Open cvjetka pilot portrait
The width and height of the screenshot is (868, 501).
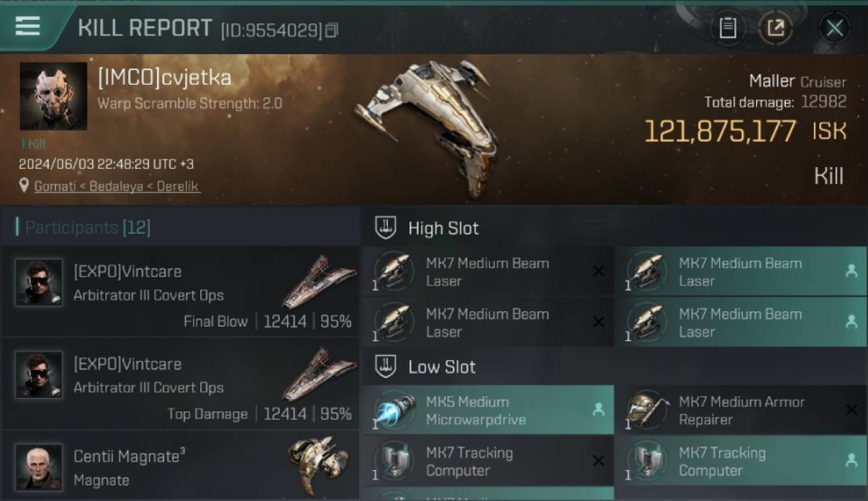pyautogui.click(x=53, y=96)
